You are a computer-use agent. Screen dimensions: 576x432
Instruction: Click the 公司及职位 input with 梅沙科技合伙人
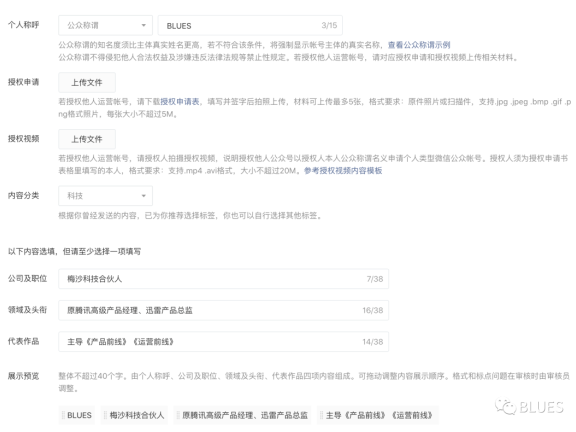[x=223, y=279]
